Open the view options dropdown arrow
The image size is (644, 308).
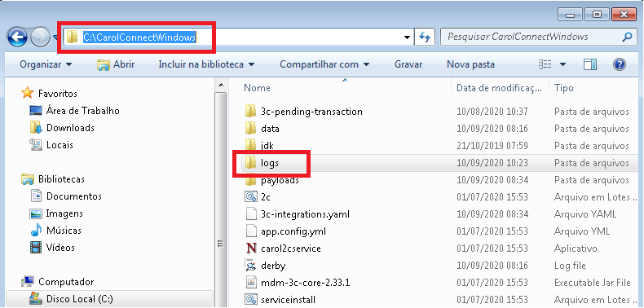point(562,64)
